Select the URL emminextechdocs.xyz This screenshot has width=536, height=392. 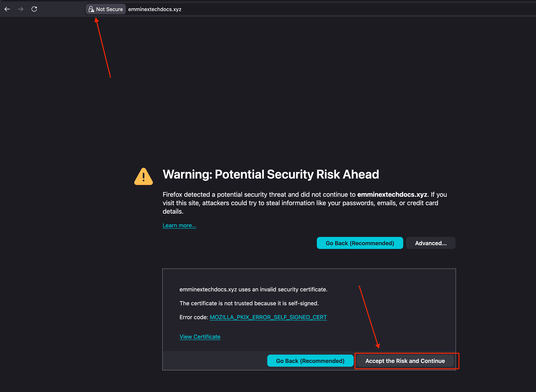coord(155,9)
